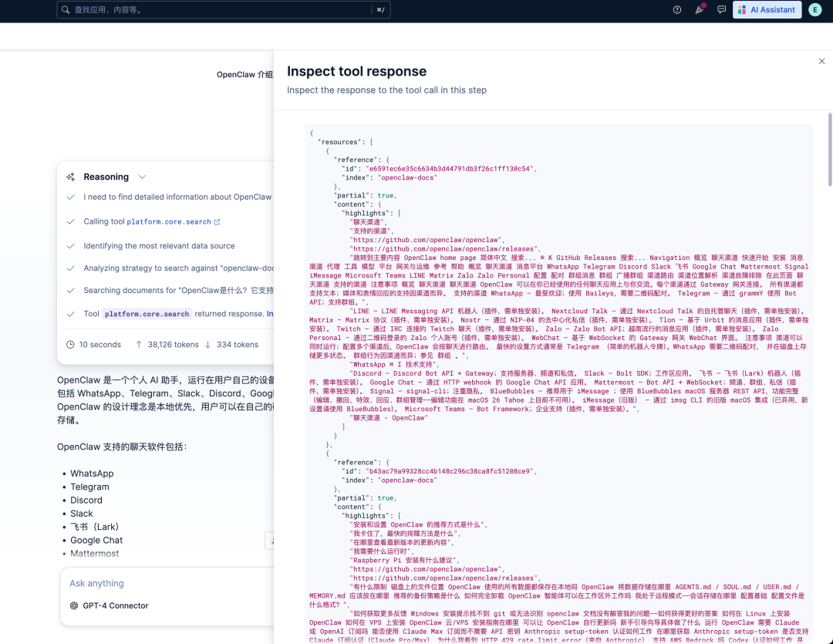
Task: Click the first github.com/openclaw/openclaw/releases URL string
Action: [445, 248]
